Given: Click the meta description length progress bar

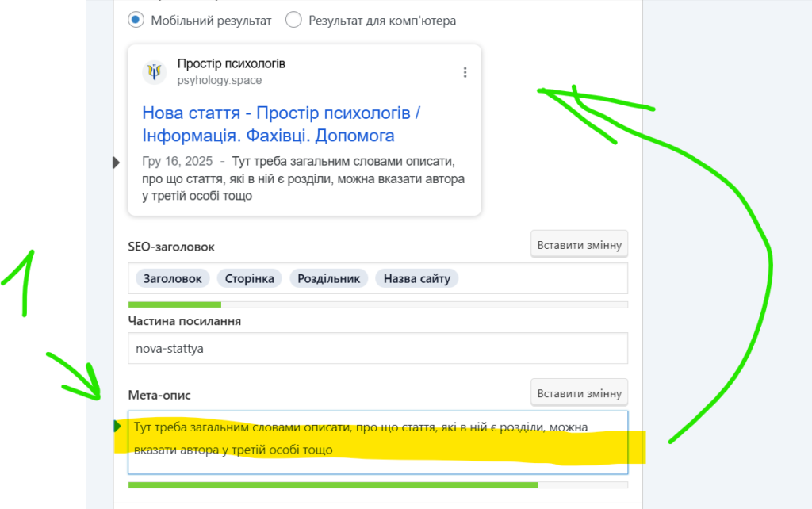Looking at the screenshot, I should (x=377, y=484).
